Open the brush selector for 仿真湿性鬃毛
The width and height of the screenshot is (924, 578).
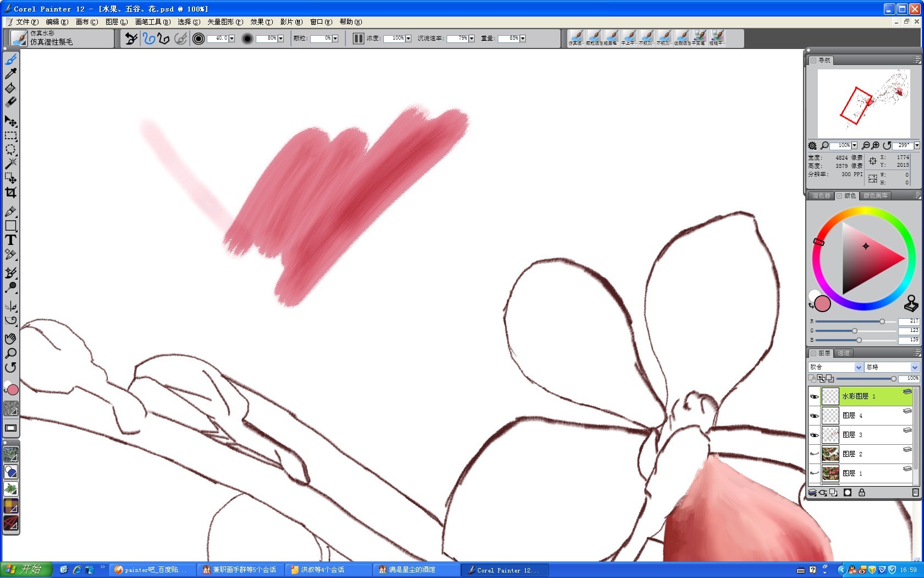point(20,38)
